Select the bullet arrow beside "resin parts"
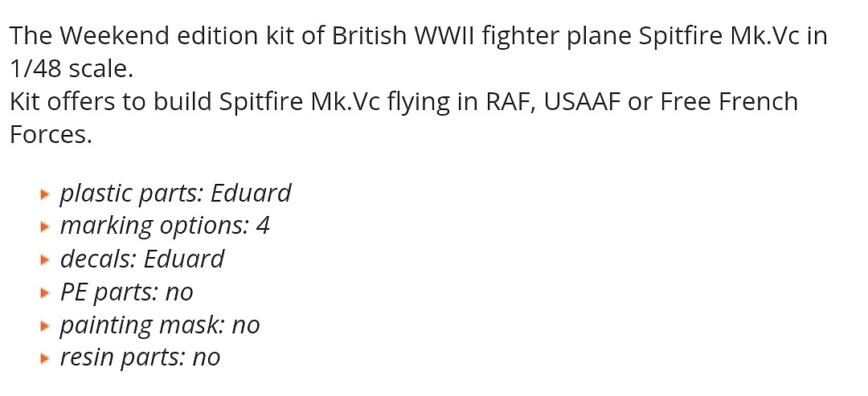 45,359
